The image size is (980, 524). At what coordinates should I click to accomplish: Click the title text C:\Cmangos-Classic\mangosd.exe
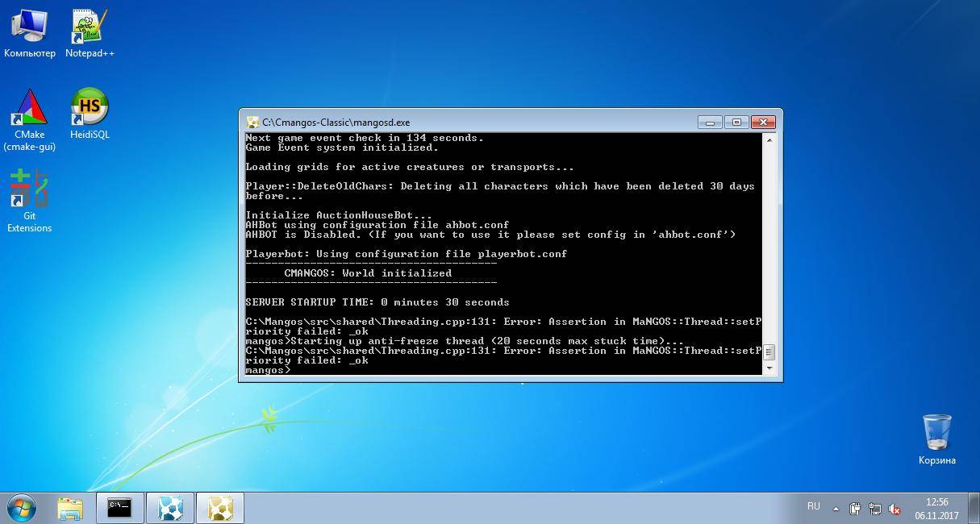click(336, 123)
